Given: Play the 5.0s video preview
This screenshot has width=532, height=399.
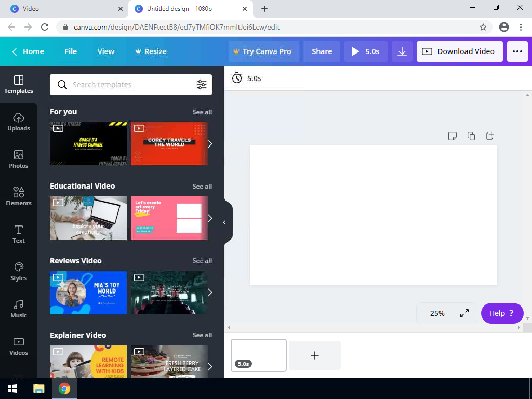Looking at the screenshot, I should pyautogui.click(x=366, y=51).
